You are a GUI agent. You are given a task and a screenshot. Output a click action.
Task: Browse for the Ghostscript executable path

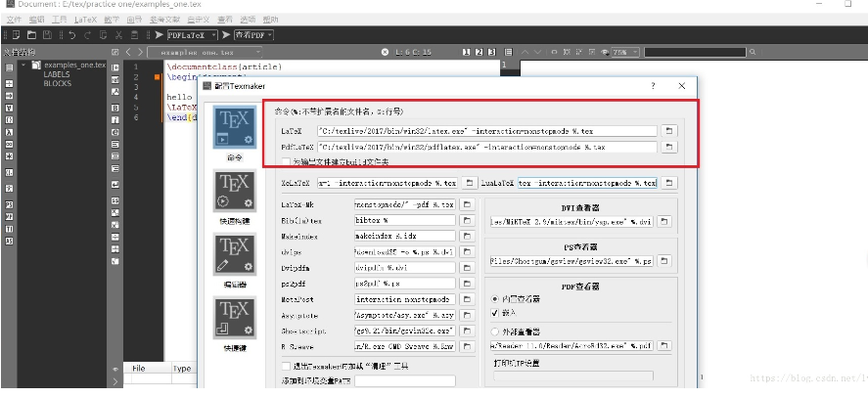(x=467, y=332)
